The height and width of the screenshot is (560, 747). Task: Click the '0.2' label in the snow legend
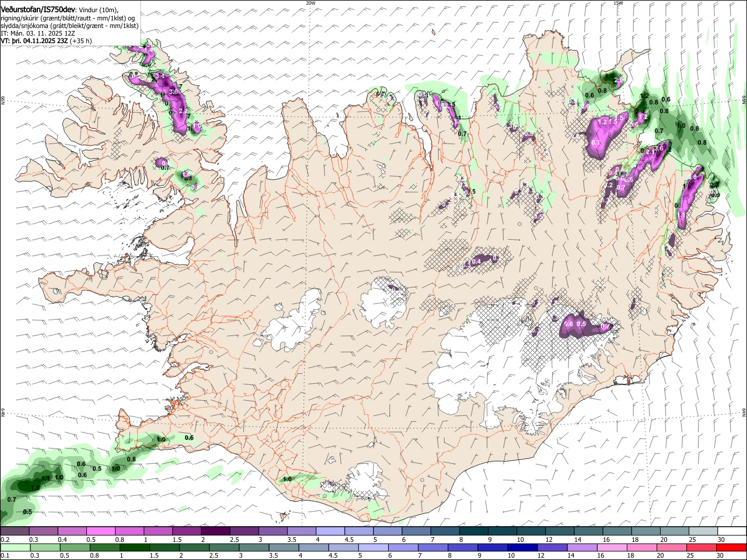5,540
